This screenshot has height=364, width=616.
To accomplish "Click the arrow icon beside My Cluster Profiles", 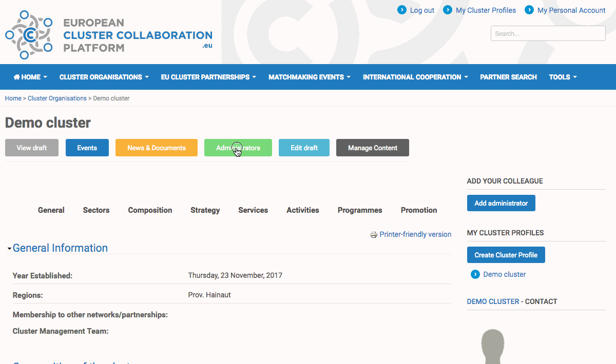I will (x=448, y=10).
